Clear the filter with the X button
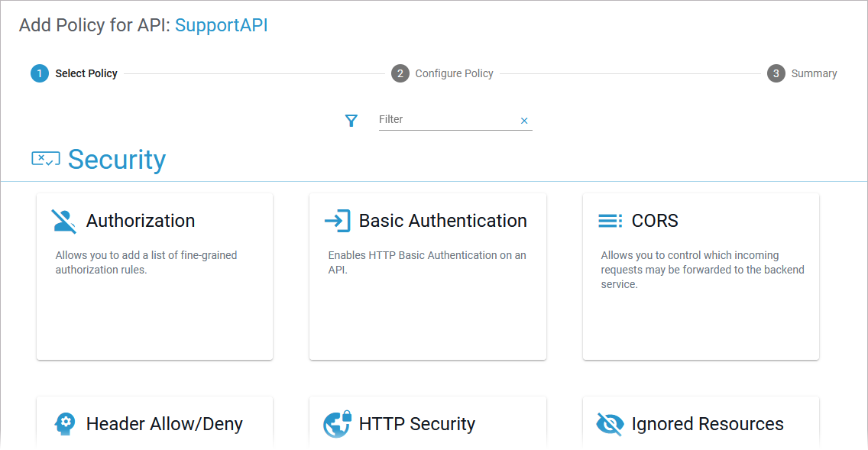Screen dimensions: 868x450 pyautogui.click(x=524, y=121)
